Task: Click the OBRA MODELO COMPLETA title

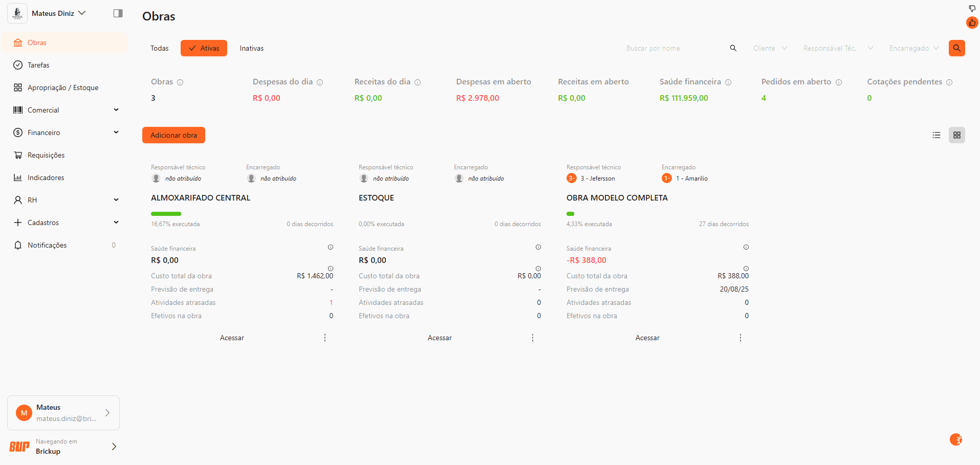Action: coord(617,198)
